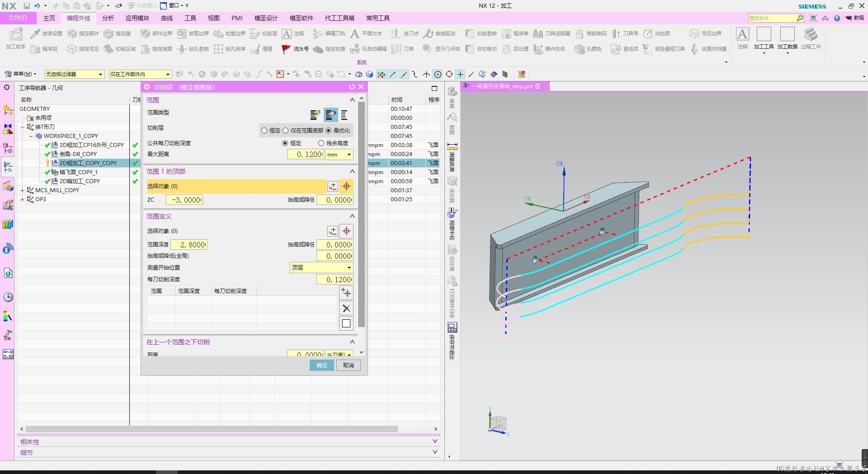
Task: Open the mm unit dropdown
Action: tap(339, 155)
